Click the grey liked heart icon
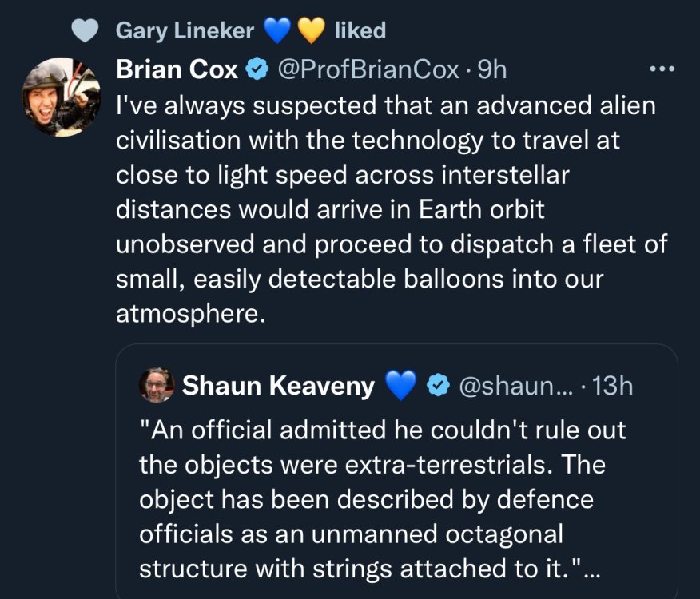The width and height of the screenshot is (700, 599). click(x=85, y=31)
